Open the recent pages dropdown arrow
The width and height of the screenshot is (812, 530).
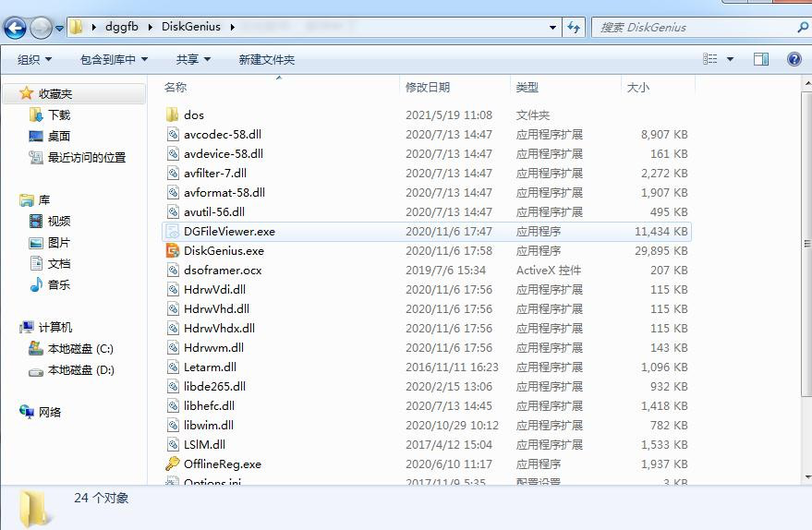[x=59, y=28]
